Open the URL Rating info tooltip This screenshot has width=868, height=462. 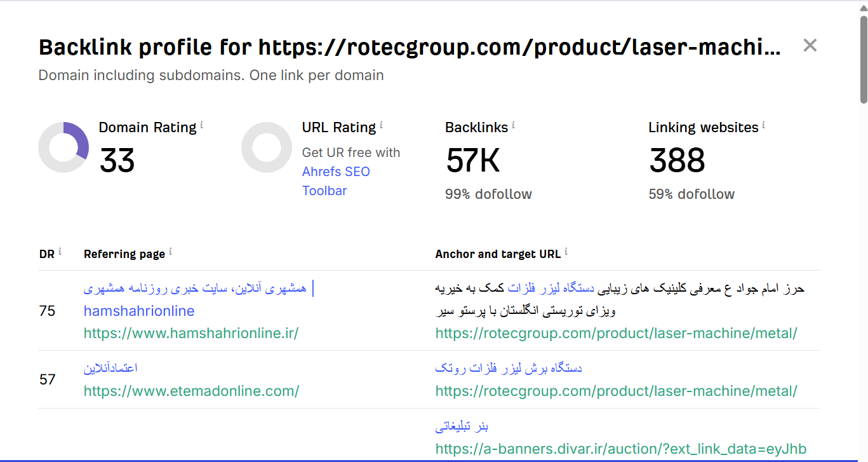(382, 124)
